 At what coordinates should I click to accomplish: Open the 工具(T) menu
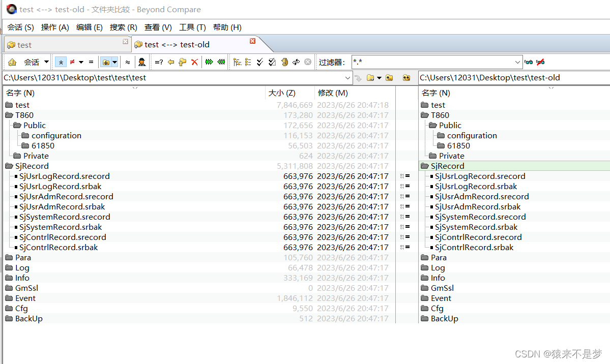pos(191,27)
